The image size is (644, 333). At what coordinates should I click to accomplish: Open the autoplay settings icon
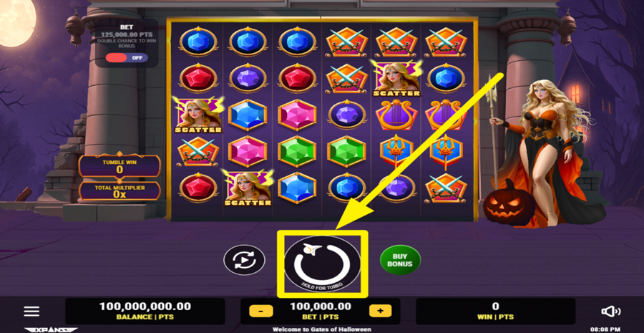point(245,260)
